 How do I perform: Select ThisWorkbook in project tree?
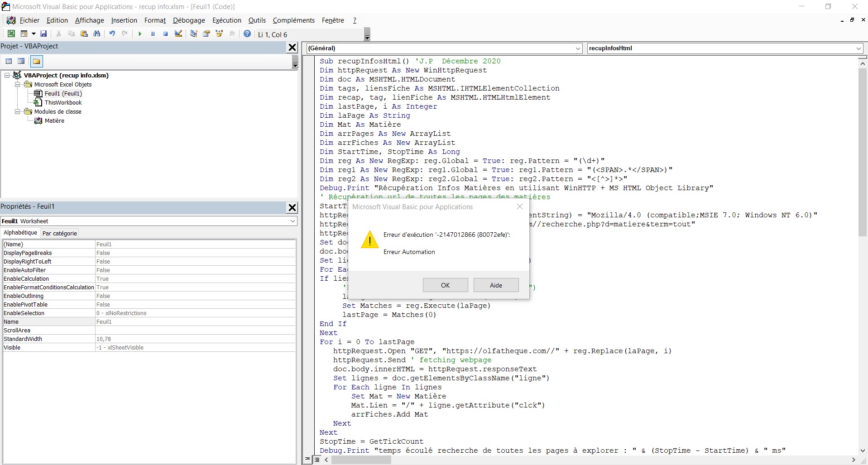(63, 102)
